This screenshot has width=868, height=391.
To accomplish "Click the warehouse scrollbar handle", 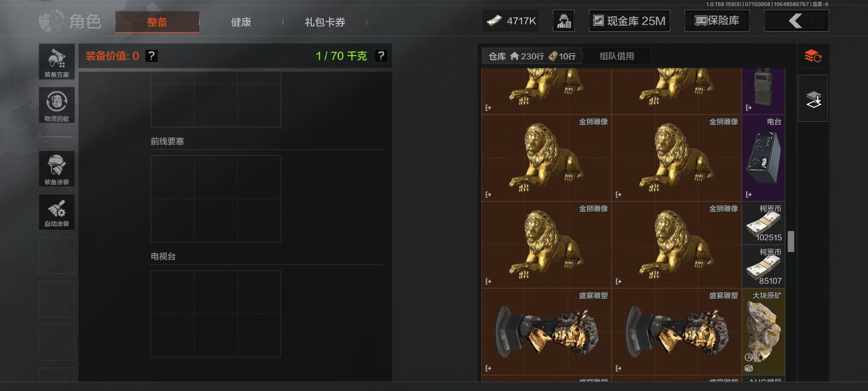I will pyautogui.click(x=791, y=241).
